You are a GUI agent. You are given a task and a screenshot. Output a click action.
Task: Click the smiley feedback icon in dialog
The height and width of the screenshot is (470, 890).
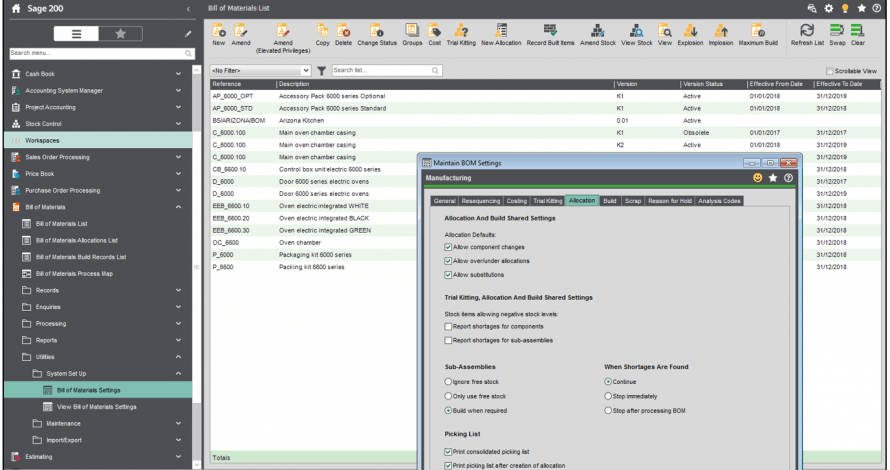pyautogui.click(x=757, y=178)
